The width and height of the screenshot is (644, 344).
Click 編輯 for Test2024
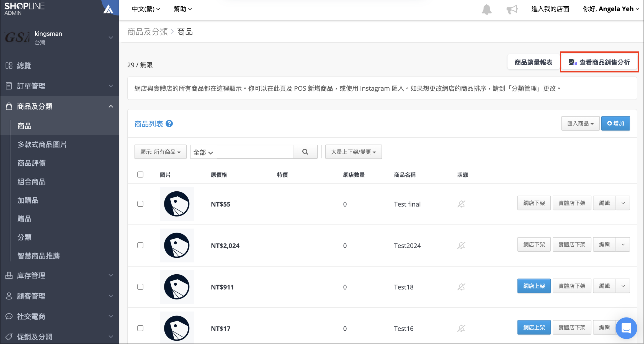coord(604,245)
